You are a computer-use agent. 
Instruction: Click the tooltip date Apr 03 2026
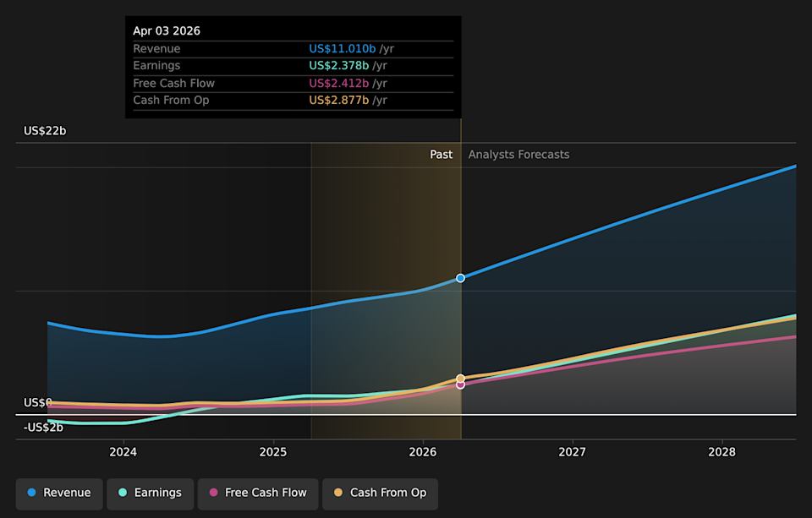pos(167,31)
